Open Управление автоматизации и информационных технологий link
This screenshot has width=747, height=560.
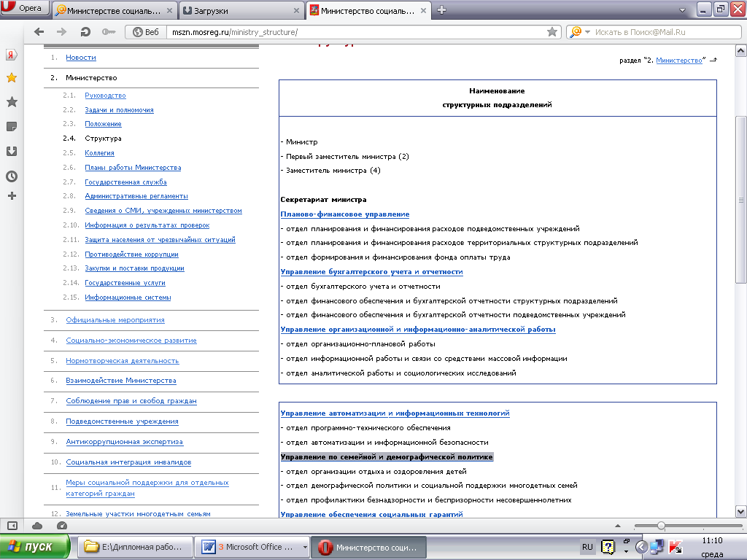(395, 413)
